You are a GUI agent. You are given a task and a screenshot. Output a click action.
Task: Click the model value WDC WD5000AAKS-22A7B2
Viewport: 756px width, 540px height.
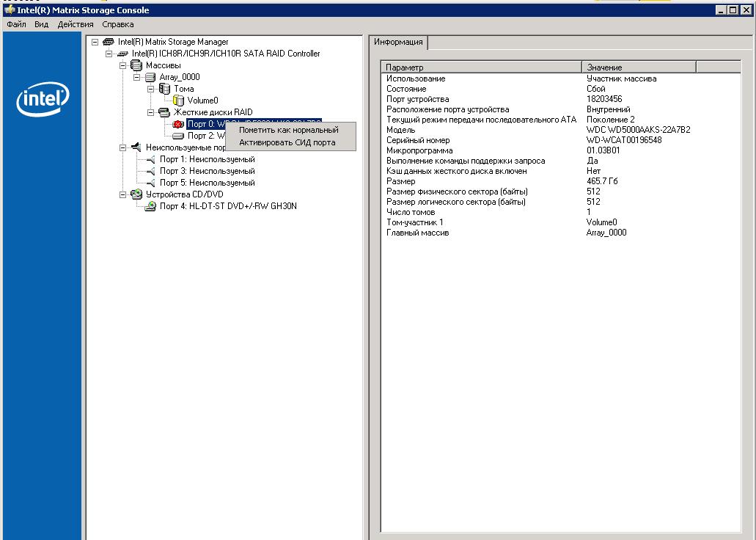coord(639,130)
